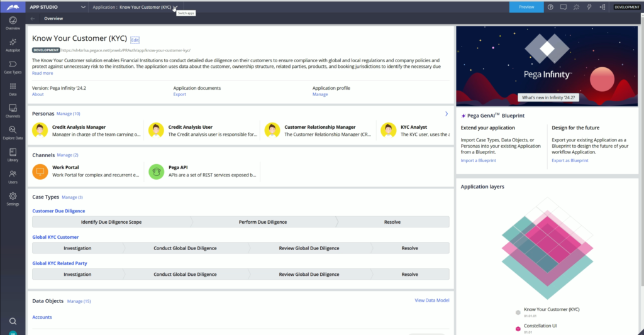The width and height of the screenshot is (644, 335).
Task: Open Library in the sidebar
Action: coord(13,155)
